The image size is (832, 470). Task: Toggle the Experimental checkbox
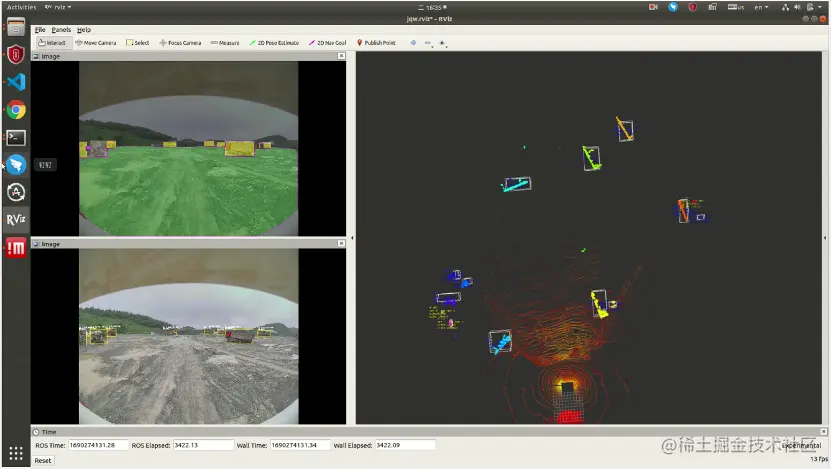(x=801, y=446)
